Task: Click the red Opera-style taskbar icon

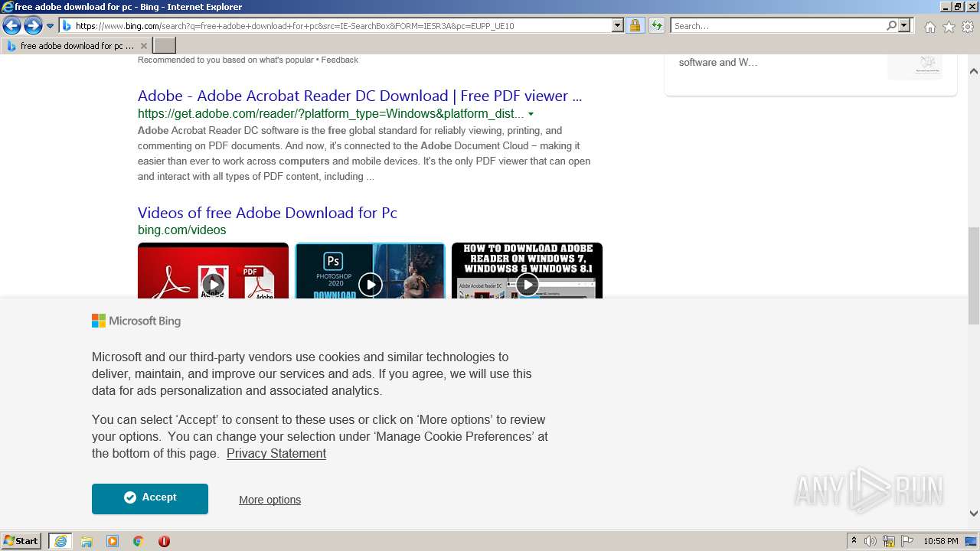Action: click(x=164, y=541)
